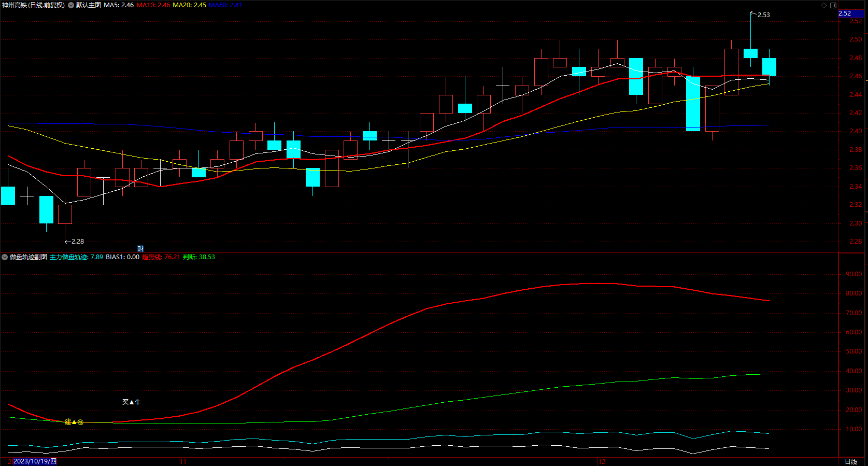Click the MA60: 2.41 indicator label
Viewport: 868px width, 466px height.
point(225,5)
